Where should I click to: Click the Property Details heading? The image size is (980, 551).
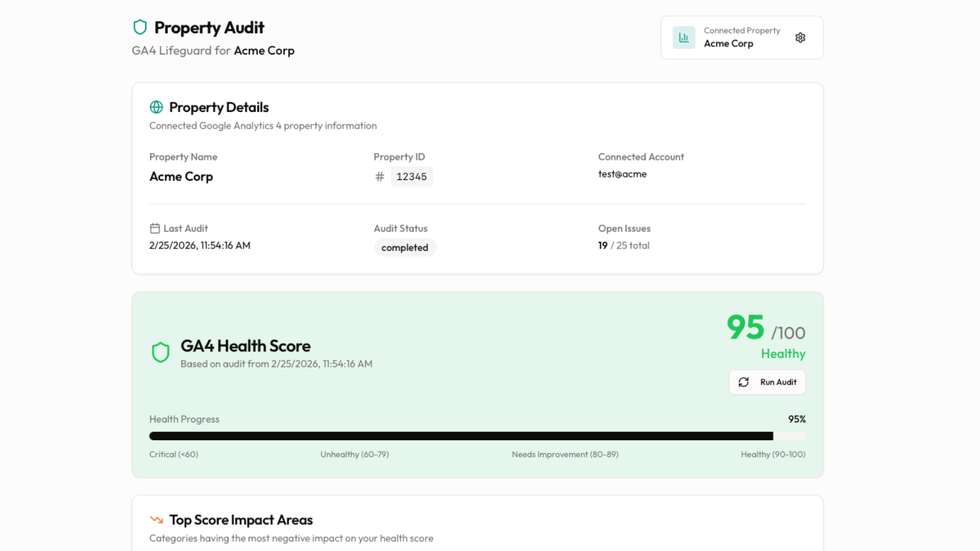click(219, 107)
